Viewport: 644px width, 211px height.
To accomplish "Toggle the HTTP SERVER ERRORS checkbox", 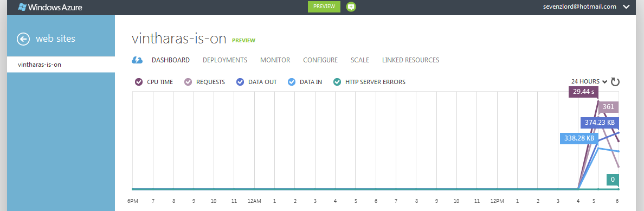I will click(x=337, y=82).
